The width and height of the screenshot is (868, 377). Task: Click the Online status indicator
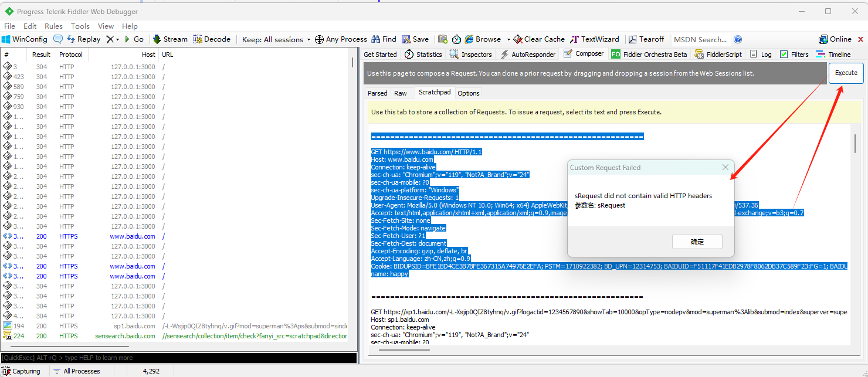pyautogui.click(x=835, y=39)
